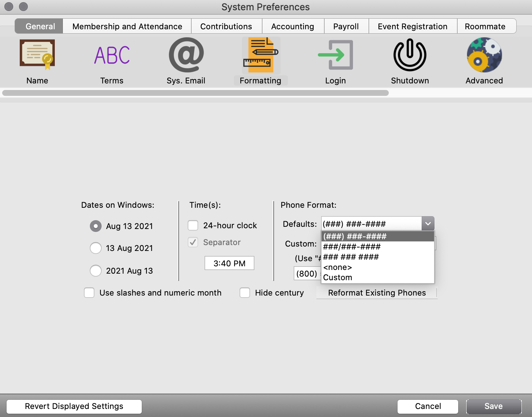The image size is (532, 417).
Task: Toggle the Hide century checkbox
Action: (245, 293)
